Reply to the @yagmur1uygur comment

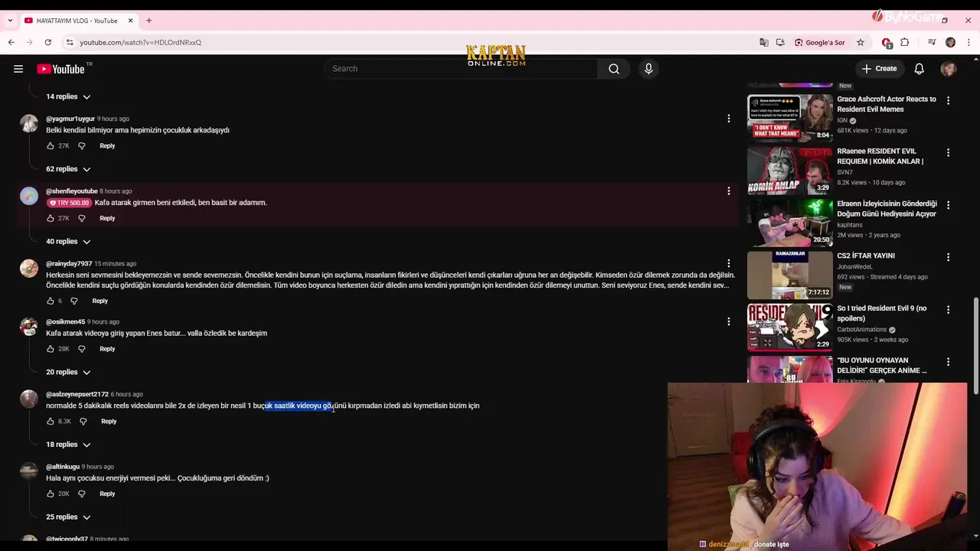(107, 145)
